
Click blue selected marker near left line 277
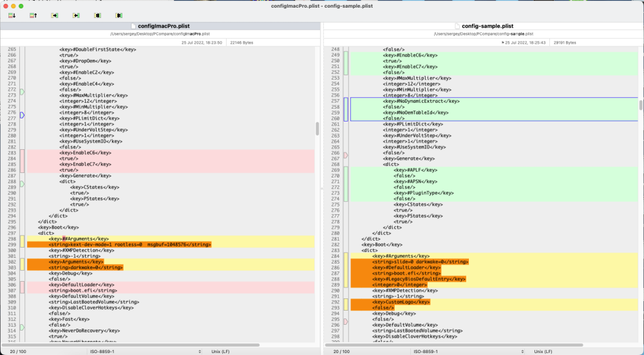point(22,115)
